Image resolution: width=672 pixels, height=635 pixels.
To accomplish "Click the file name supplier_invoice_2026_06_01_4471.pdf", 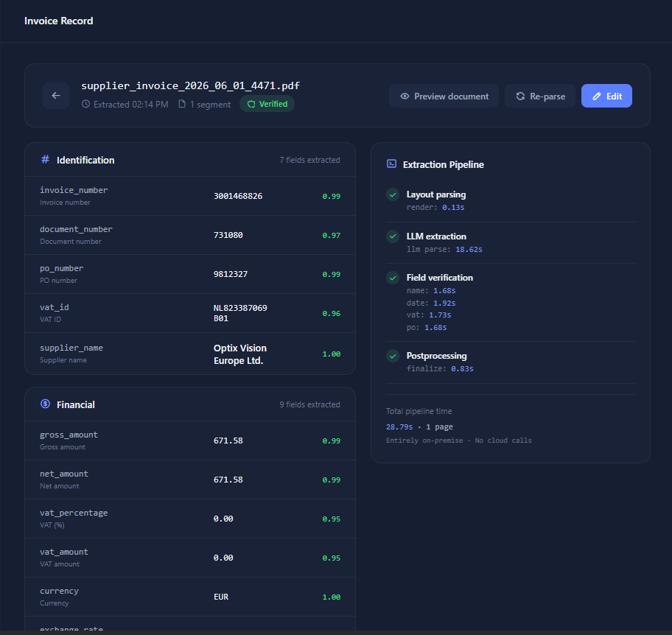I will (190, 85).
